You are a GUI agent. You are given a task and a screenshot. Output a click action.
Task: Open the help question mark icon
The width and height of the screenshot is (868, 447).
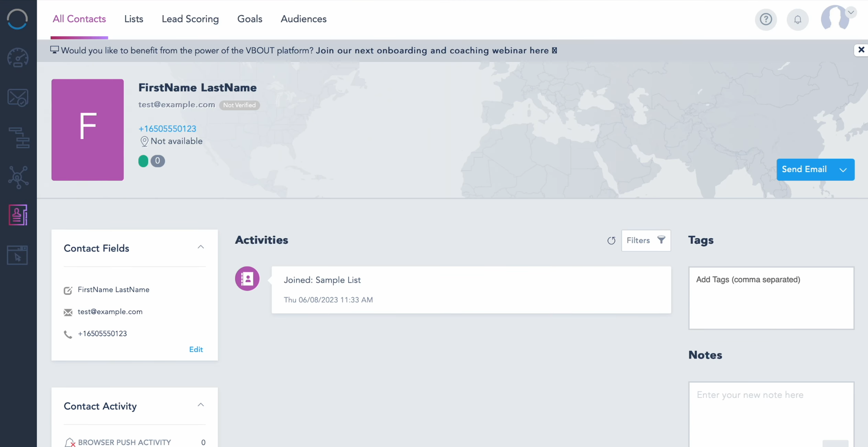tap(766, 19)
